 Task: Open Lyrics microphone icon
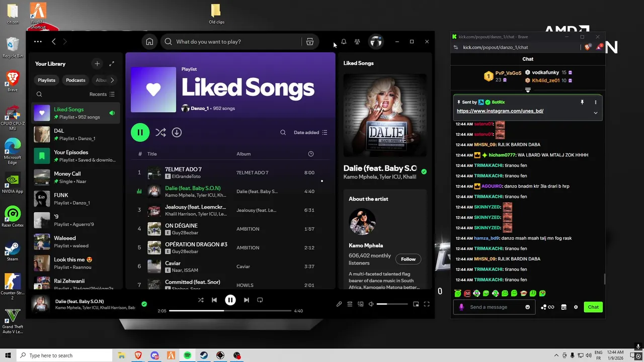coord(339,304)
